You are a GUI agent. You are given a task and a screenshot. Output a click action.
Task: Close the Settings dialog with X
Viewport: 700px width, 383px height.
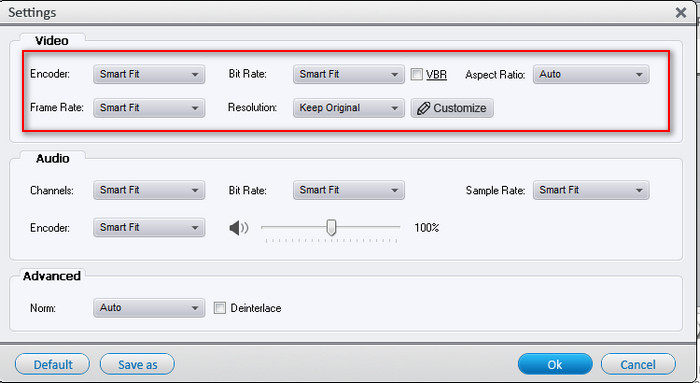tap(681, 12)
